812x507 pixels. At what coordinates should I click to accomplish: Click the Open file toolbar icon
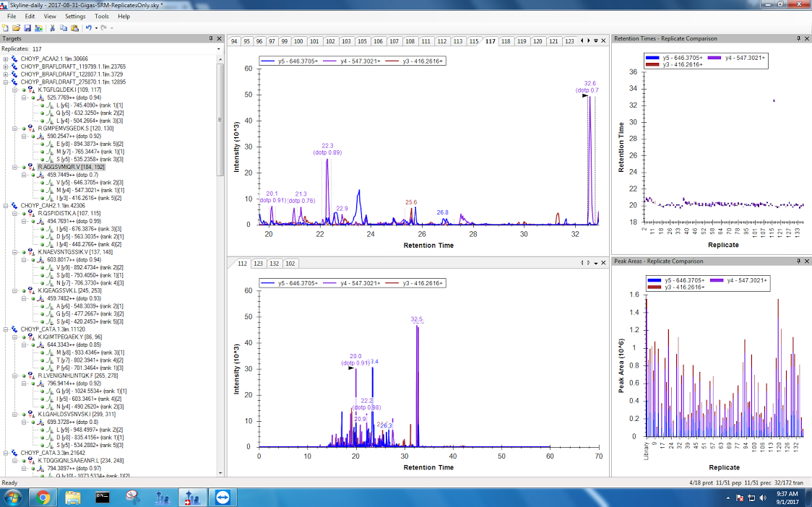(16, 27)
